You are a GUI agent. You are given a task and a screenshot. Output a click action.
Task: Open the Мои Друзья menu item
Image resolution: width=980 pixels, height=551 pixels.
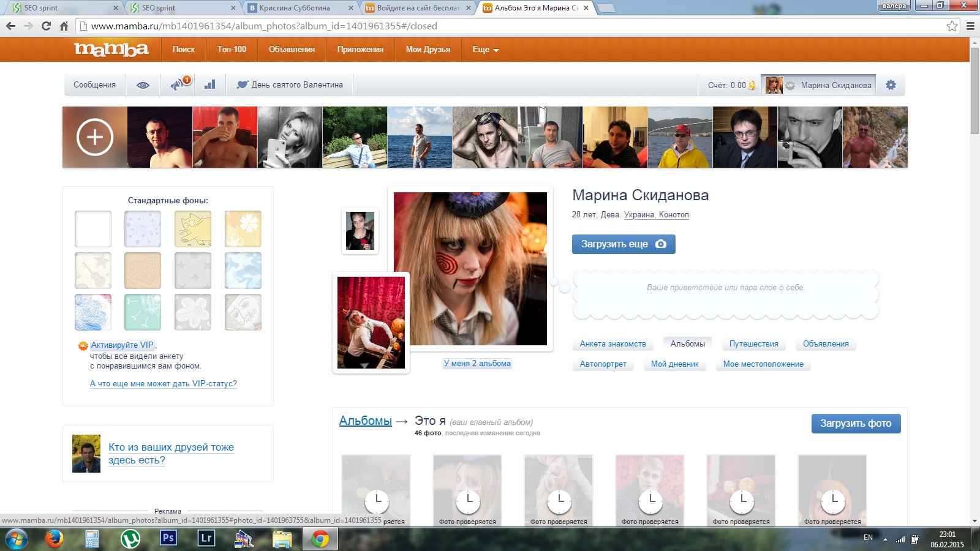point(428,50)
